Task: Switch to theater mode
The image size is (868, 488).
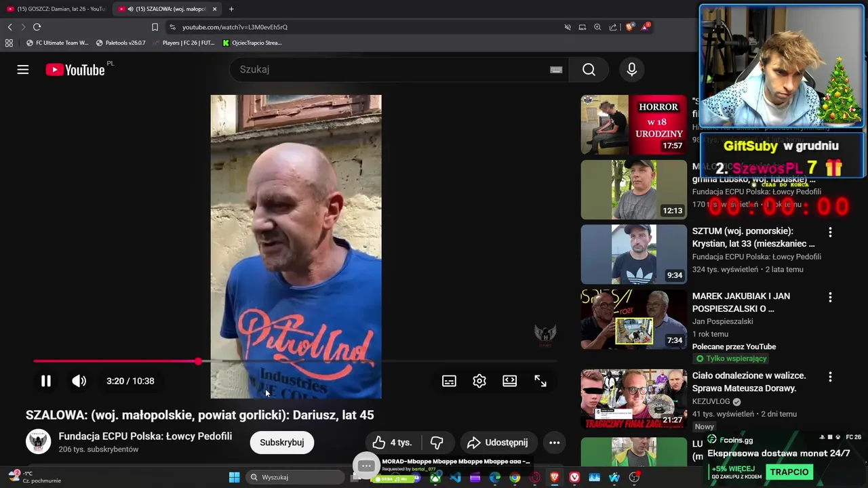Action: pos(510,381)
